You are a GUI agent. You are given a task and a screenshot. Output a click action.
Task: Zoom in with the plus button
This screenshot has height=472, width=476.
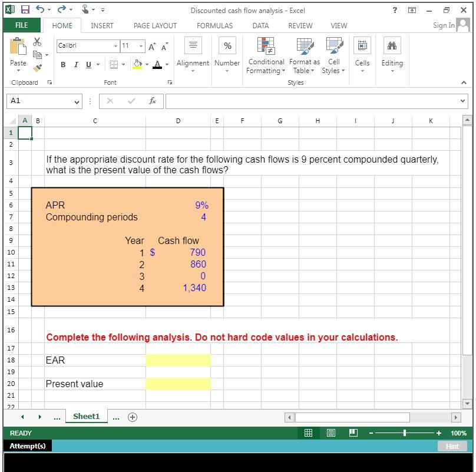tap(439, 433)
